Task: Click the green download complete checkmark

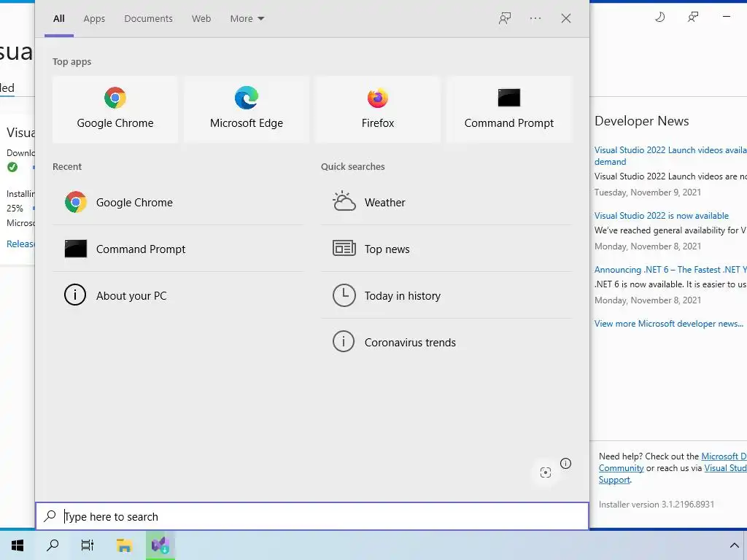Action: pos(12,167)
